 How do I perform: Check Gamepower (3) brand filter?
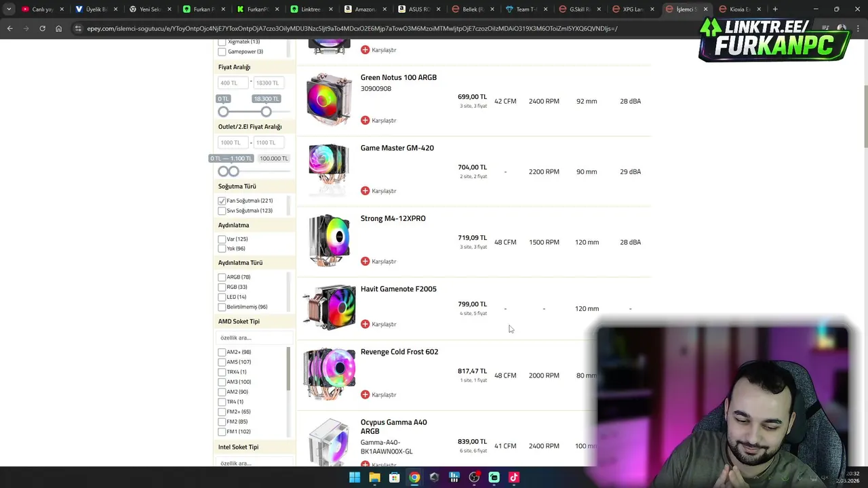tap(222, 52)
